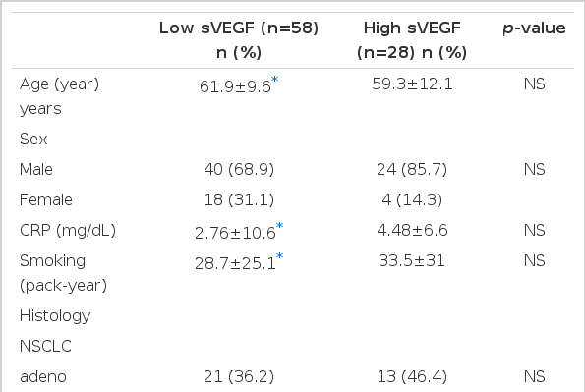The width and height of the screenshot is (585, 392).
Task: Click the Histology row label
Action: point(55,316)
